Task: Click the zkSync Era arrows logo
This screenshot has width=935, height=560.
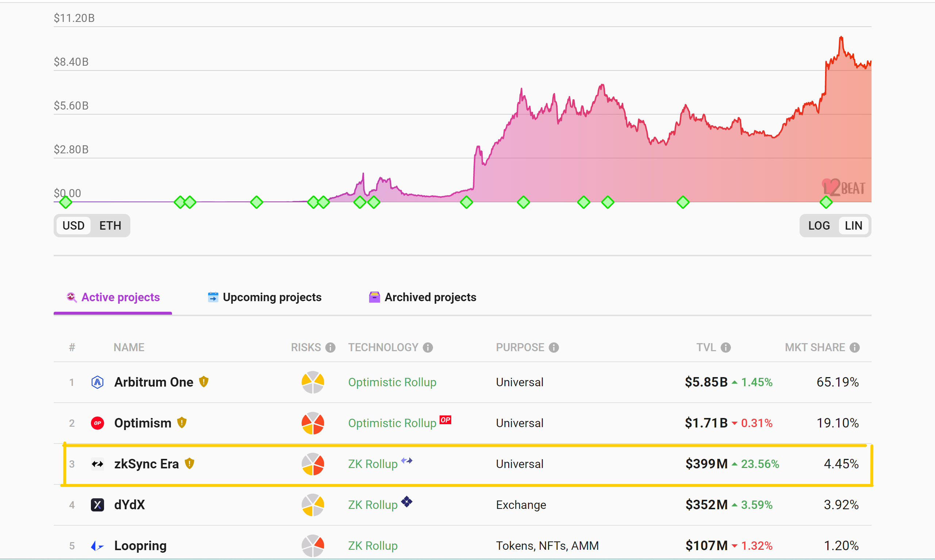Action: click(97, 464)
